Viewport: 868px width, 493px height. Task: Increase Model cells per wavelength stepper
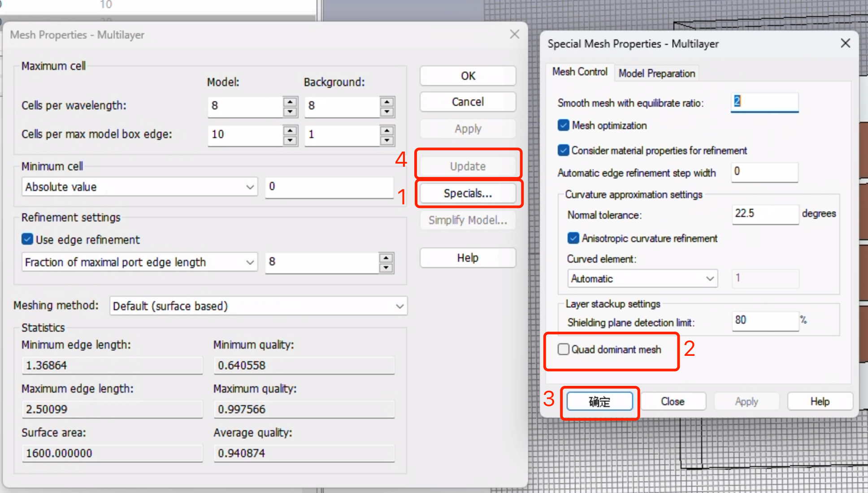(x=290, y=101)
